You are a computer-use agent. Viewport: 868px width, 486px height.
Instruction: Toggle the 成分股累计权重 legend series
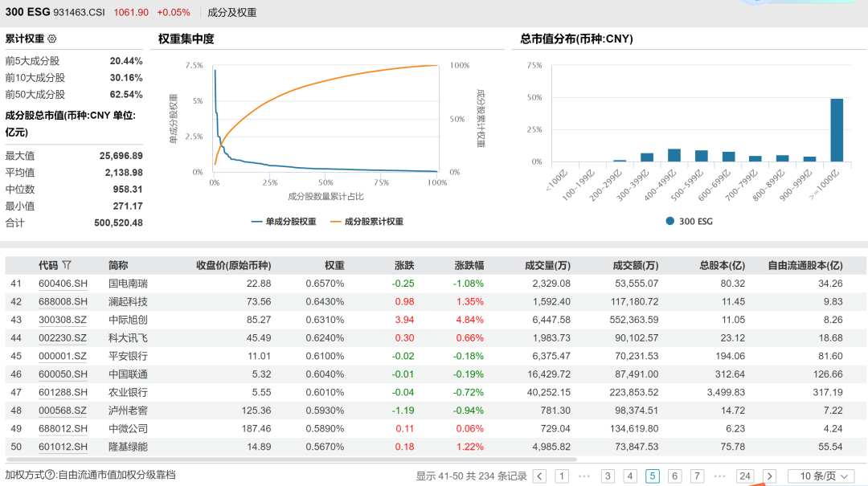pos(366,222)
